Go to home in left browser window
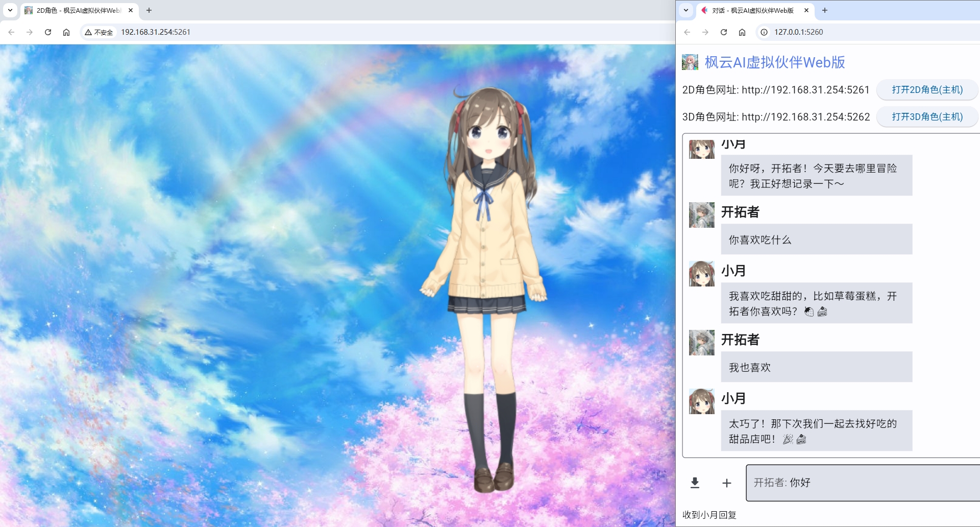The height and width of the screenshot is (527, 980). (66, 32)
